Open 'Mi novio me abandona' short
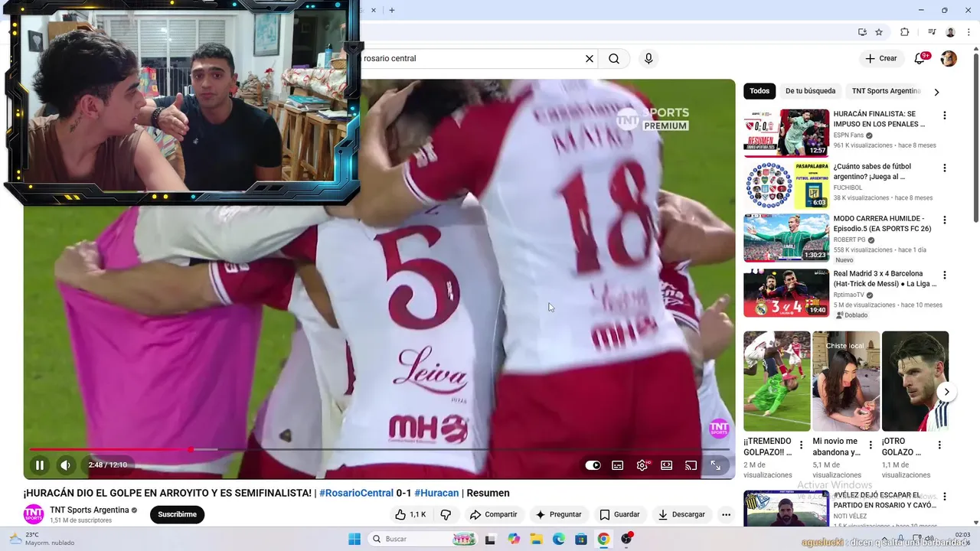 [845, 381]
